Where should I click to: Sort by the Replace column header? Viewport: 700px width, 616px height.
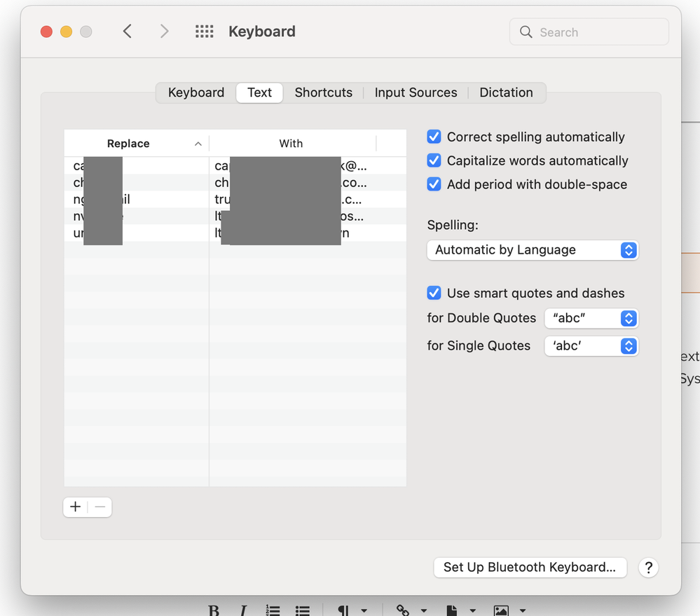click(x=128, y=144)
